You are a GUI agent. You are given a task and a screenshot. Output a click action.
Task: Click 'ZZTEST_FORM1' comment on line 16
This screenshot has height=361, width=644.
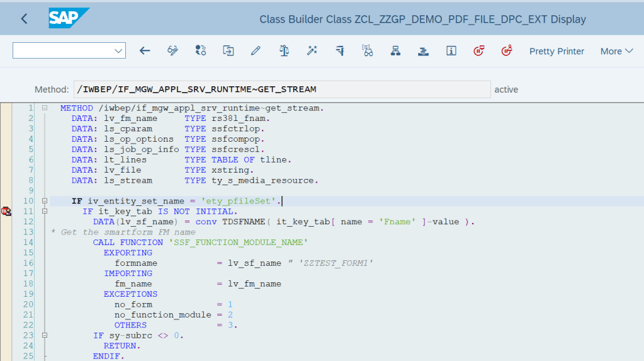click(336, 263)
